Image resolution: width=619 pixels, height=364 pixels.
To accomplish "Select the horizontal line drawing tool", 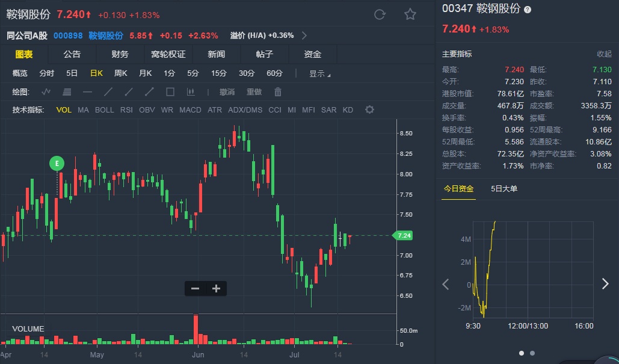I will point(87,92).
